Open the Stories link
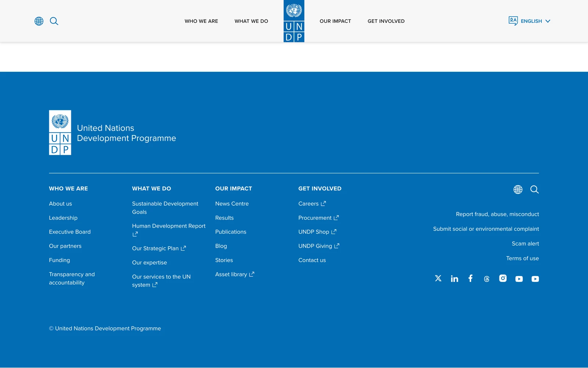 point(224,260)
